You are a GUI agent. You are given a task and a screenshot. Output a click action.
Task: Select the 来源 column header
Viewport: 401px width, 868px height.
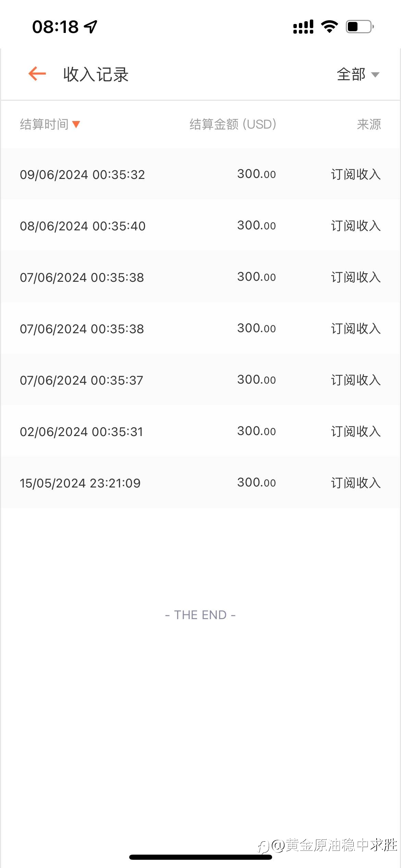point(369,124)
